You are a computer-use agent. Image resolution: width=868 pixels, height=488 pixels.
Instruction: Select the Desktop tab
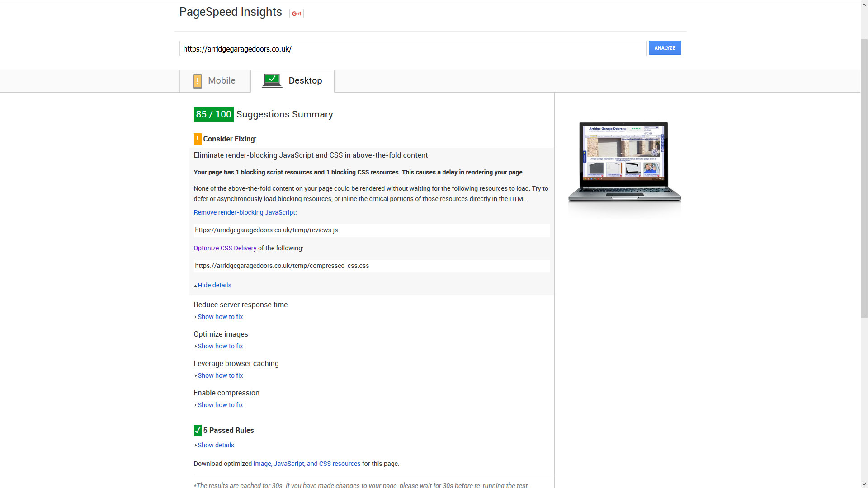pos(292,81)
